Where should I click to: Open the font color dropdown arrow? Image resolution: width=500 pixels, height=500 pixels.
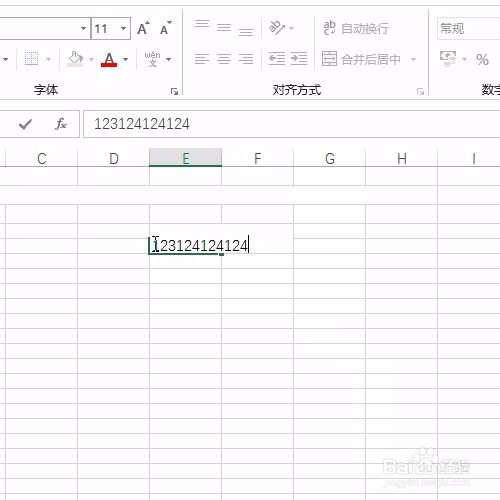click(x=126, y=60)
